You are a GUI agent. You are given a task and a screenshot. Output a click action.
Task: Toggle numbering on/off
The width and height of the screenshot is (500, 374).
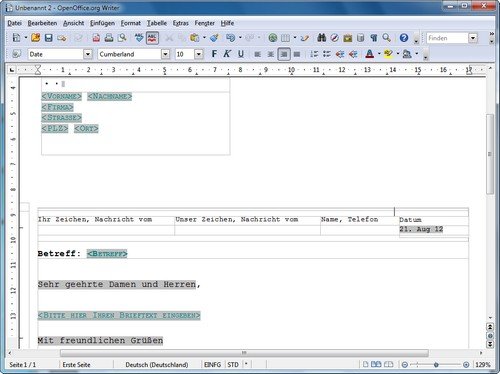tap(314, 54)
